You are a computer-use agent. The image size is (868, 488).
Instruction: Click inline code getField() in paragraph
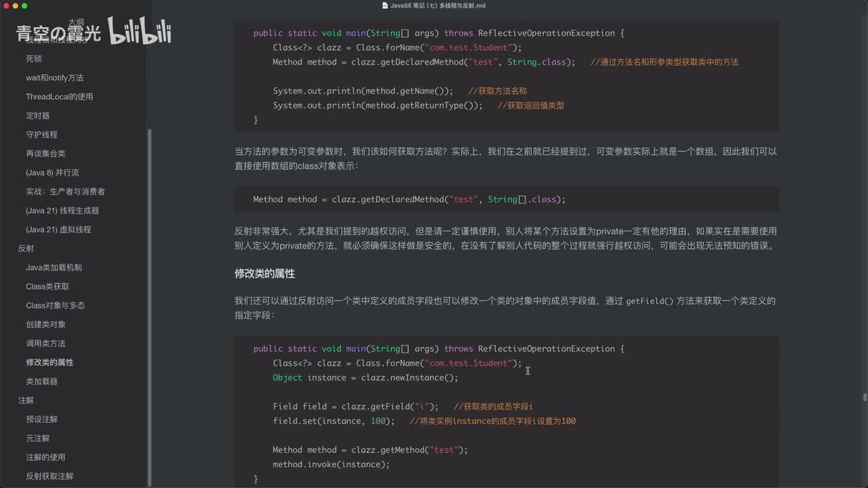click(x=650, y=301)
